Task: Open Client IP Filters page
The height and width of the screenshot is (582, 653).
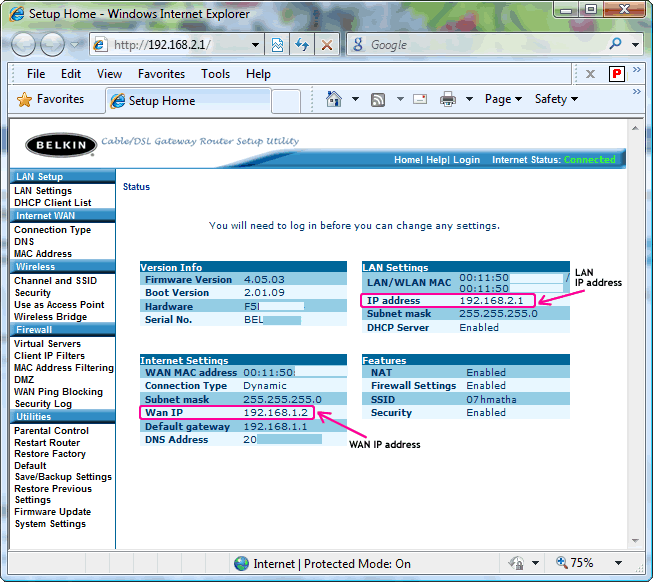Action: 50,356
